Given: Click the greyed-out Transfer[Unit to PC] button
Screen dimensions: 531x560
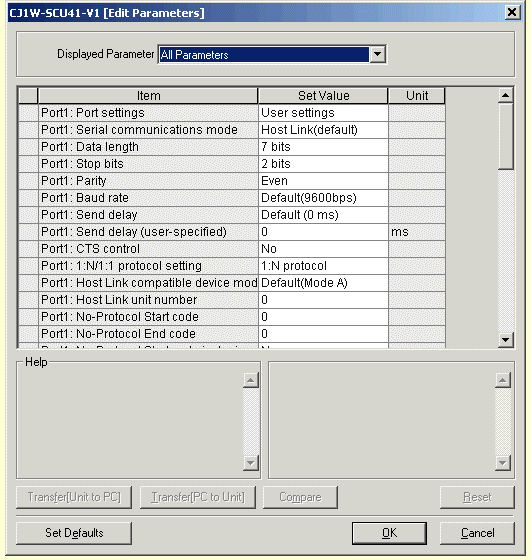Looking at the screenshot, I should coord(74,497).
